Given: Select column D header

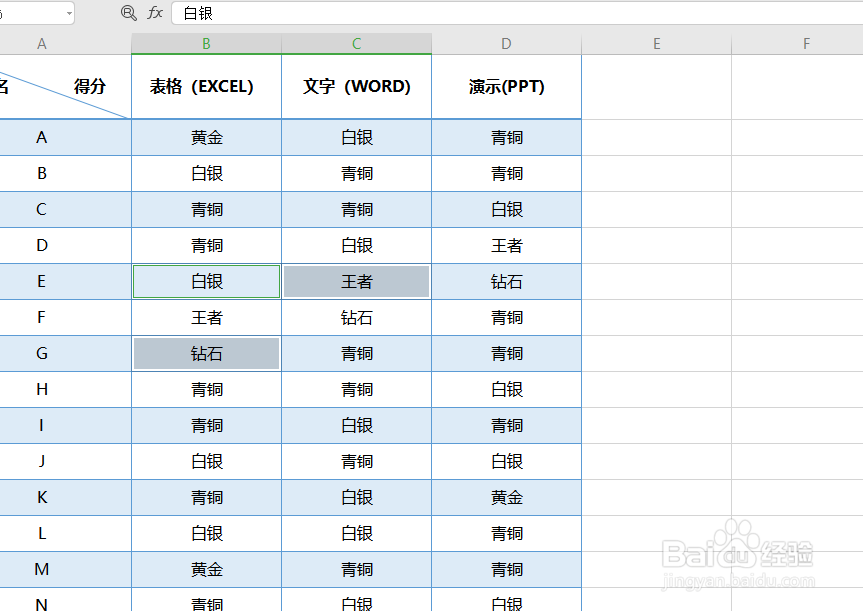Looking at the screenshot, I should [x=505, y=43].
